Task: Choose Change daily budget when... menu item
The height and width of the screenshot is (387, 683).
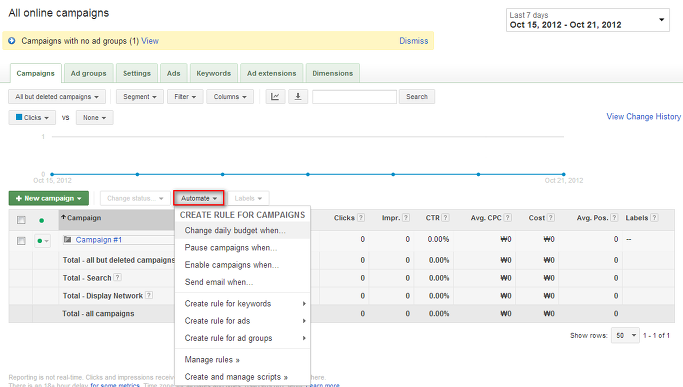Action: (x=243, y=231)
